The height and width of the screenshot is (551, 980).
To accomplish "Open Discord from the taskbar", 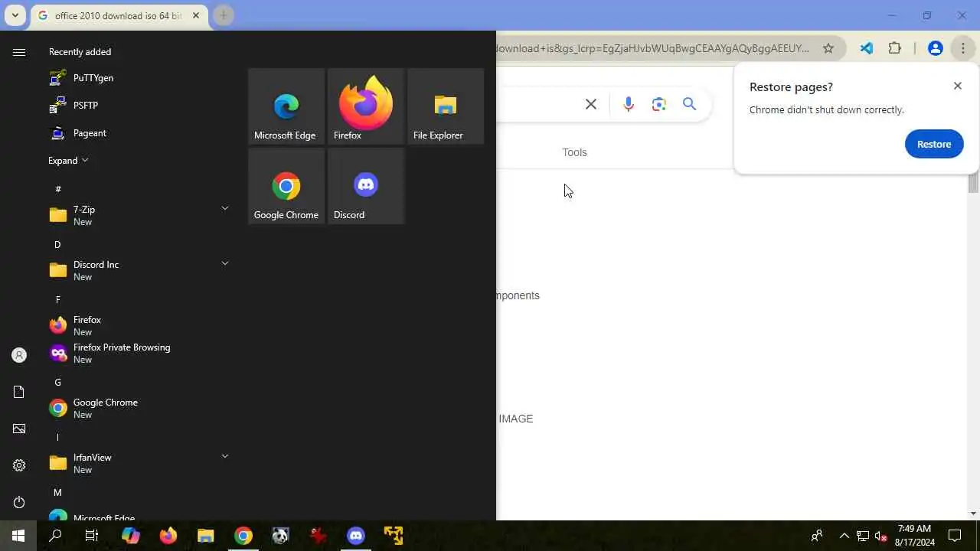I will click(x=356, y=536).
